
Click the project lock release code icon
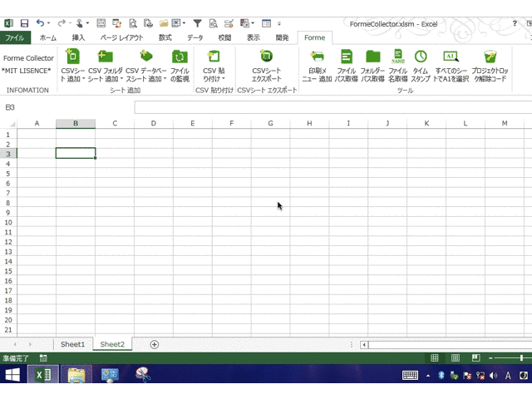pyautogui.click(x=490, y=57)
